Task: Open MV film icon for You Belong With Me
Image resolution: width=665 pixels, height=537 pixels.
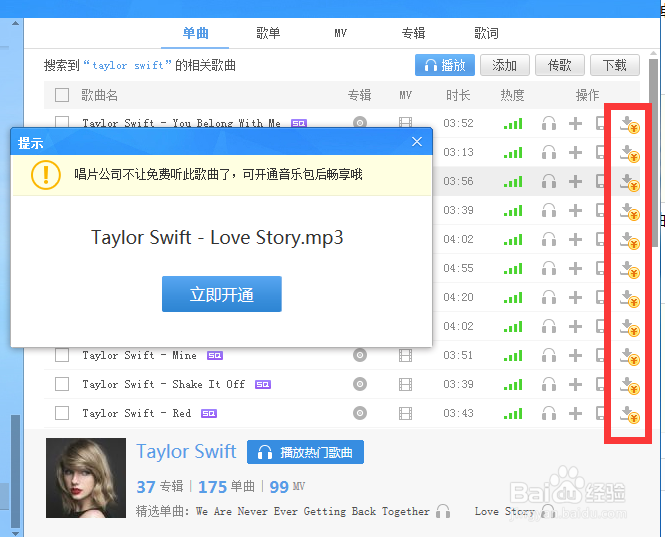Action: [x=405, y=123]
